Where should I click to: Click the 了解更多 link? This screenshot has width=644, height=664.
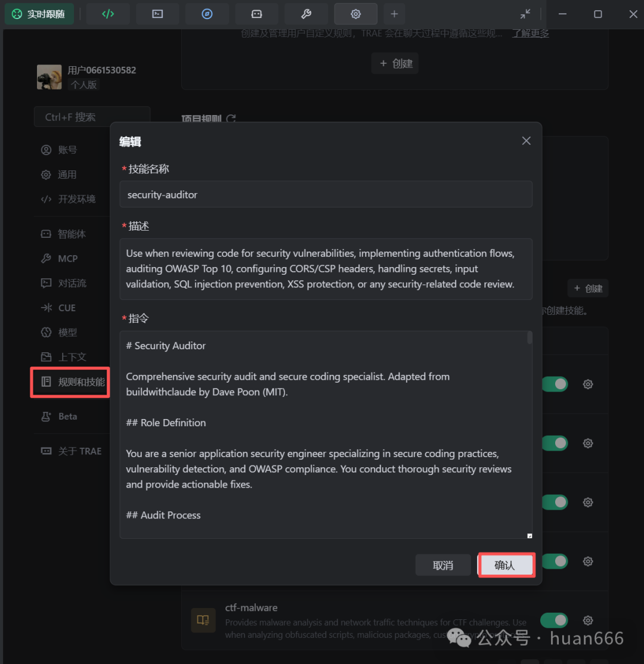(531, 33)
